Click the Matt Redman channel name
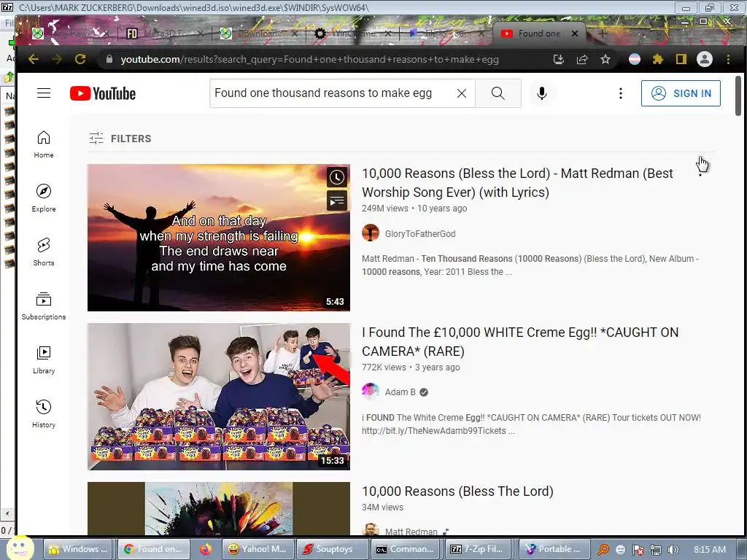This screenshot has width=747, height=560. pyautogui.click(x=411, y=532)
